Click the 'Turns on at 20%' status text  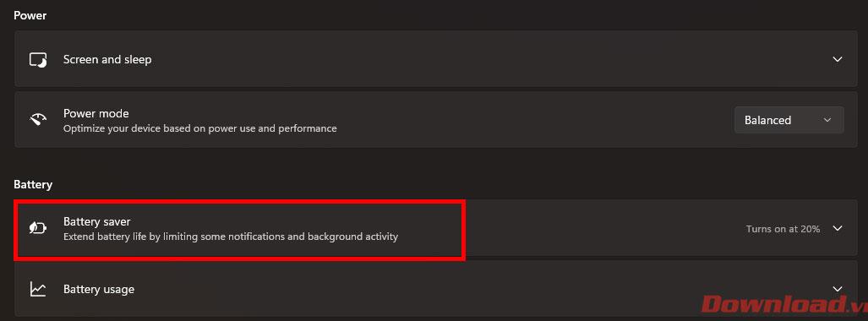[x=783, y=229]
